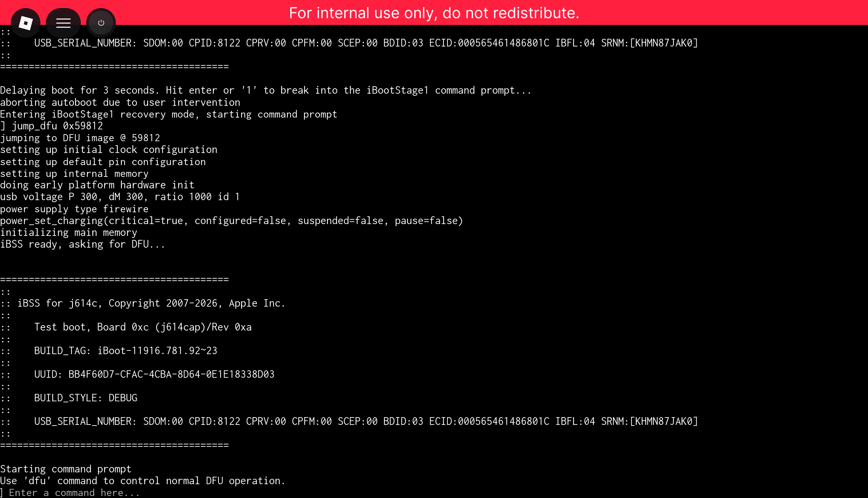Click the 'BUILD_STYLE: DEBUG' line
This screenshot has height=498, width=868.
pos(86,398)
